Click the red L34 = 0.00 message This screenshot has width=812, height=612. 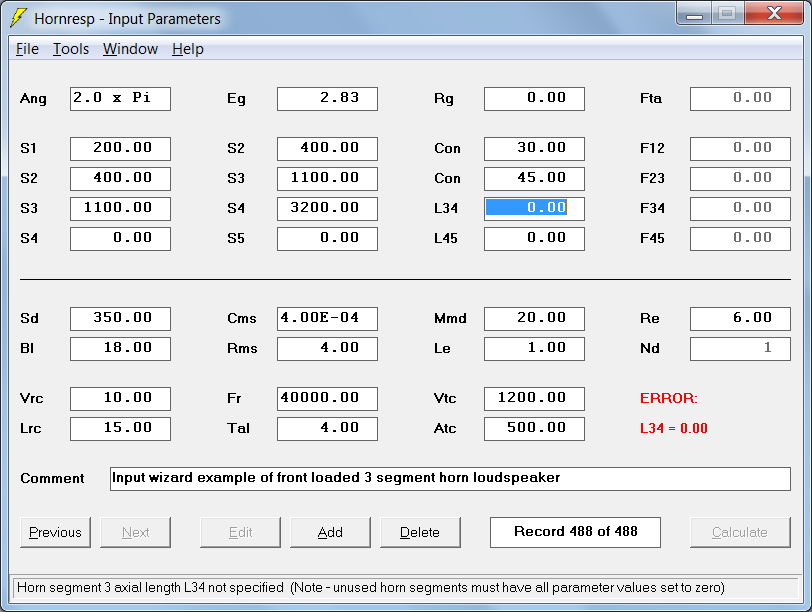click(x=674, y=429)
